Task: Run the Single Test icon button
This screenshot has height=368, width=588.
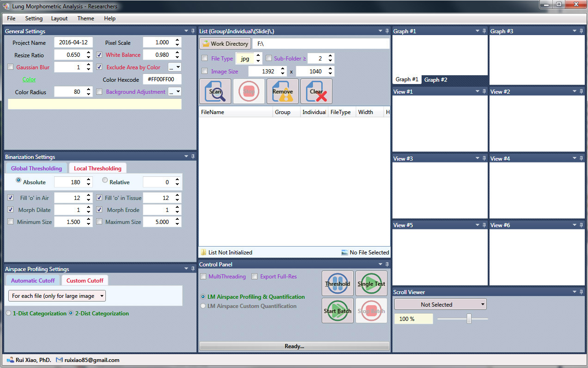Action: (x=371, y=284)
